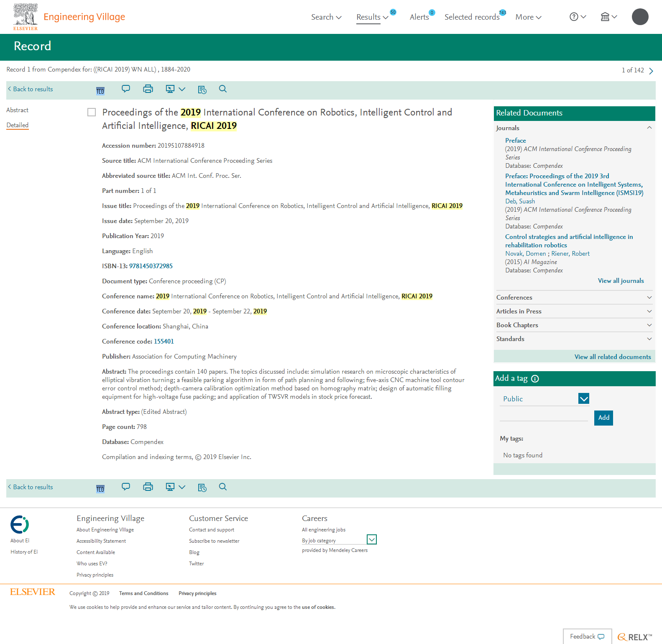The image size is (662, 644).
Task: Click the bottom toolbar comment bubble icon
Action: point(126,487)
